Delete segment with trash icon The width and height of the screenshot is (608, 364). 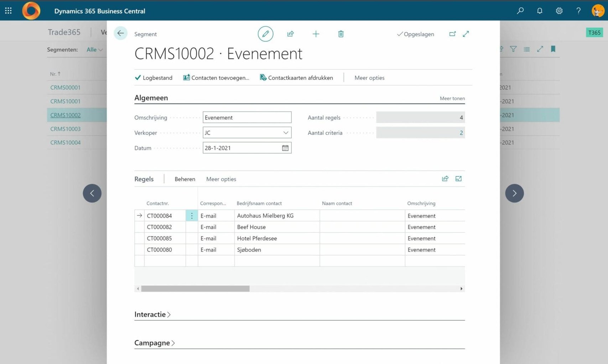point(341,34)
